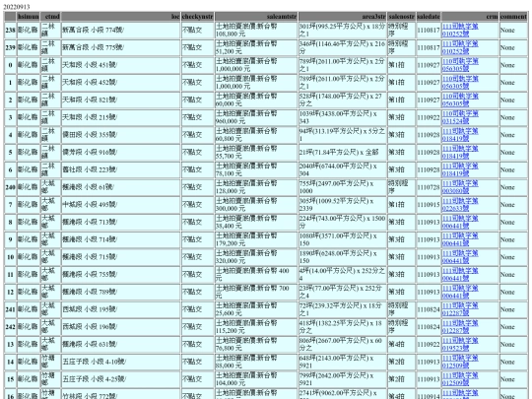Click the checkynstr cell '不點交' in row 9
532x399 pixels.
197,239
